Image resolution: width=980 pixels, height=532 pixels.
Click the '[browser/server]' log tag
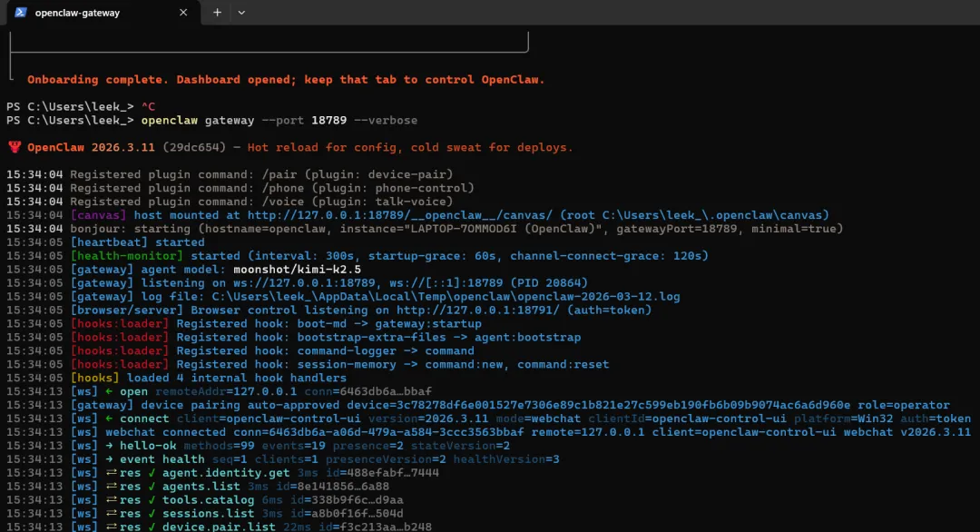(126, 310)
